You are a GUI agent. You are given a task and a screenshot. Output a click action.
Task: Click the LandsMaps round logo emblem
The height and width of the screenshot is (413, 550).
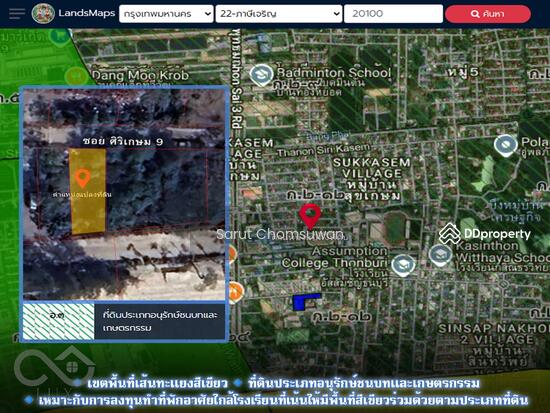pos(43,14)
